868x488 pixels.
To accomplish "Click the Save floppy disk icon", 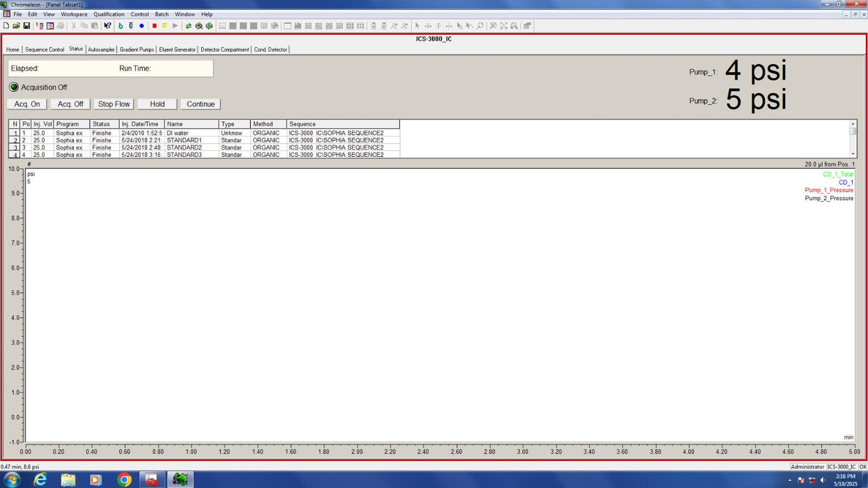I will (26, 26).
